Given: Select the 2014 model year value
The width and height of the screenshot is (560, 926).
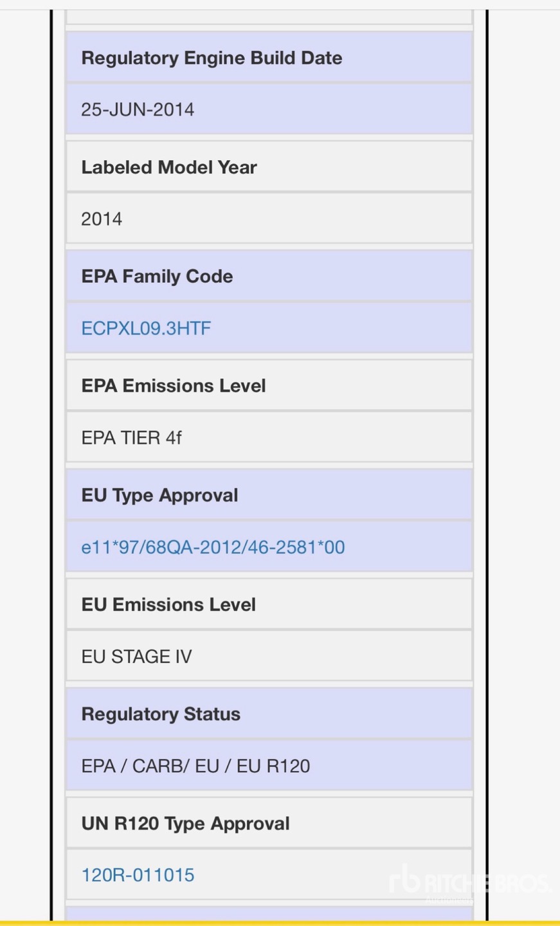Looking at the screenshot, I should click(102, 219).
